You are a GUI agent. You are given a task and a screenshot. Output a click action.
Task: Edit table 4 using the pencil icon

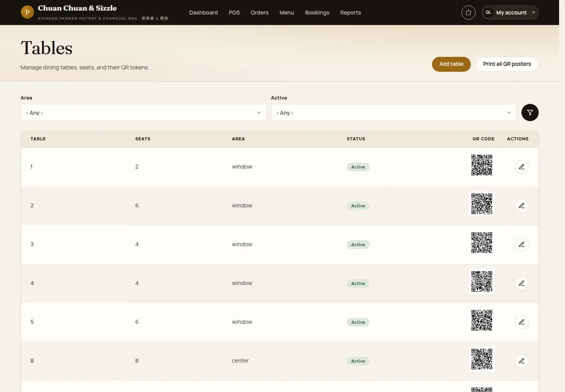point(521,283)
